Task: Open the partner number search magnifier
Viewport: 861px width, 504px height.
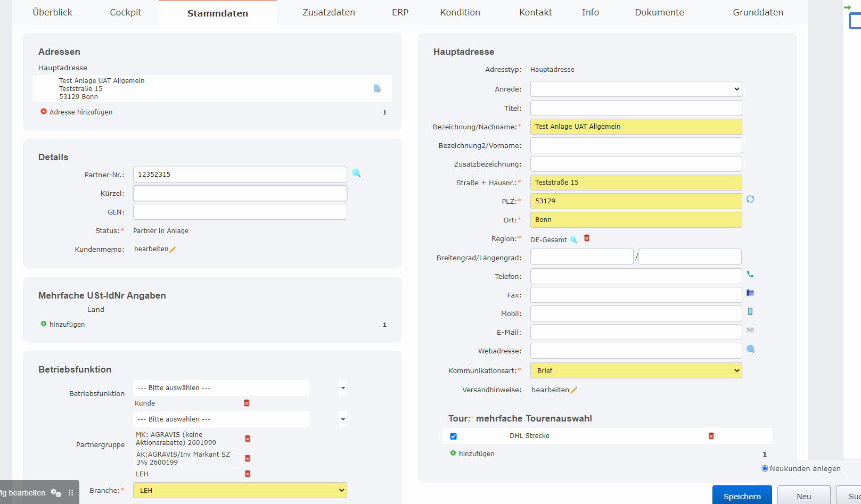Action: click(x=356, y=173)
